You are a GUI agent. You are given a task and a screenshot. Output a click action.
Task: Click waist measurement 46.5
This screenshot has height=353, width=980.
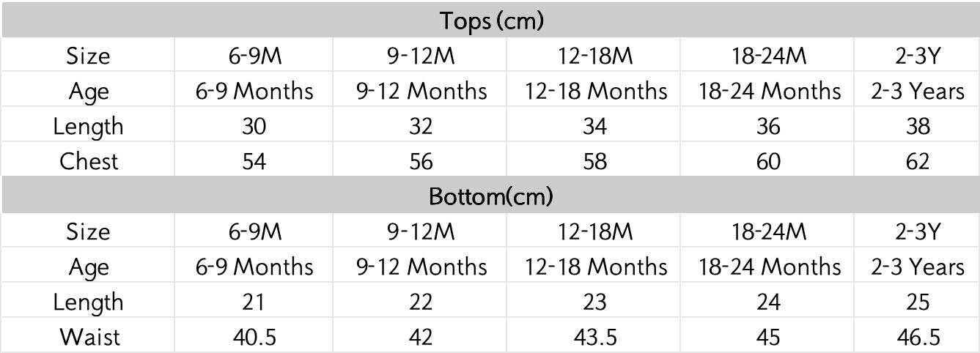point(917,336)
